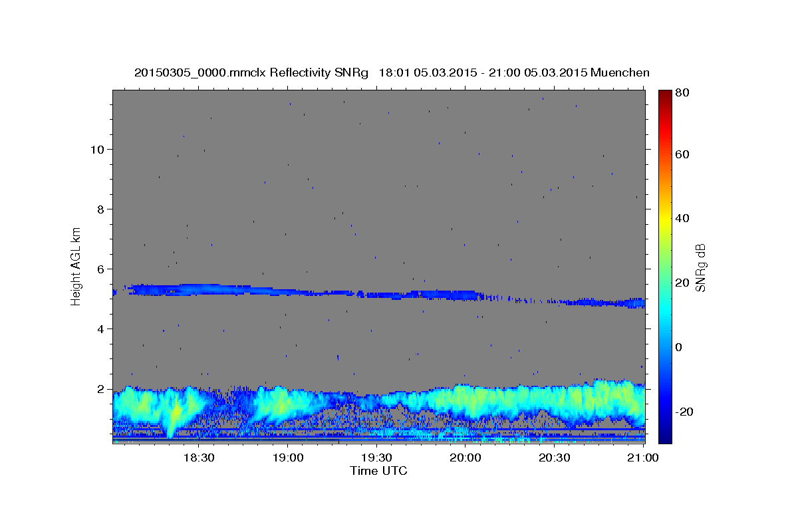Click the height tick label 10
This screenshot has height=532, width=798.
[x=98, y=149]
